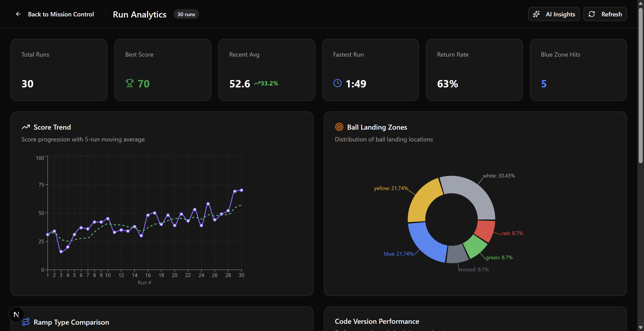This screenshot has height=331, width=644.
Task: Click the Score Trend arrow icon
Action: click(x=26, y=127)
